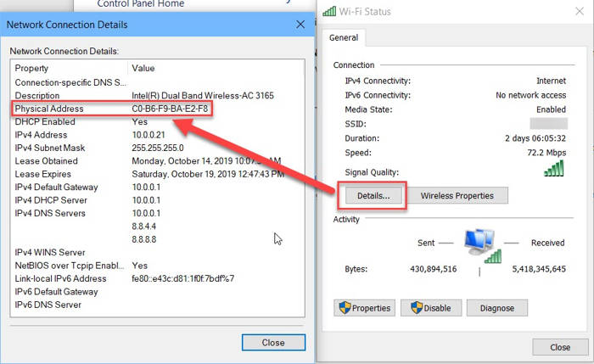
Task: Select Physical Address row
Action: [x=157, y=109]
